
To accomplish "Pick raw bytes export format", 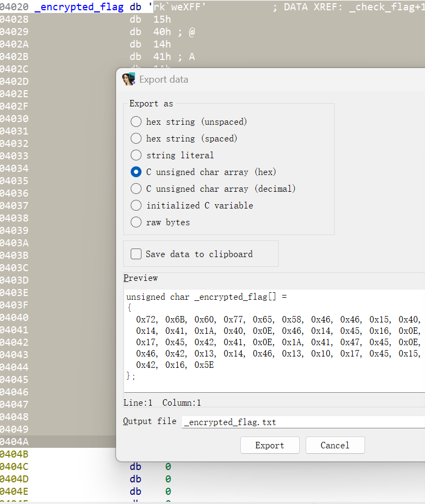I will click(136, 222).
